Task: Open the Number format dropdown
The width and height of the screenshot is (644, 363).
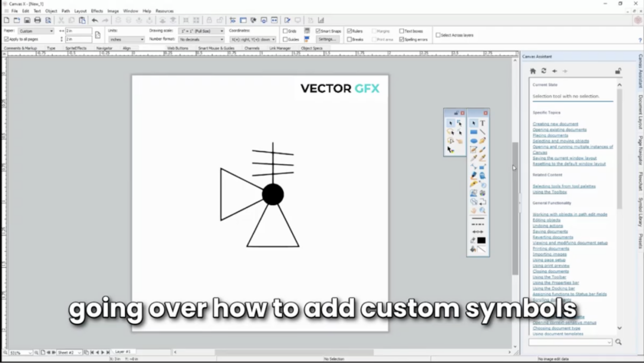Action: tap(201, 39)
